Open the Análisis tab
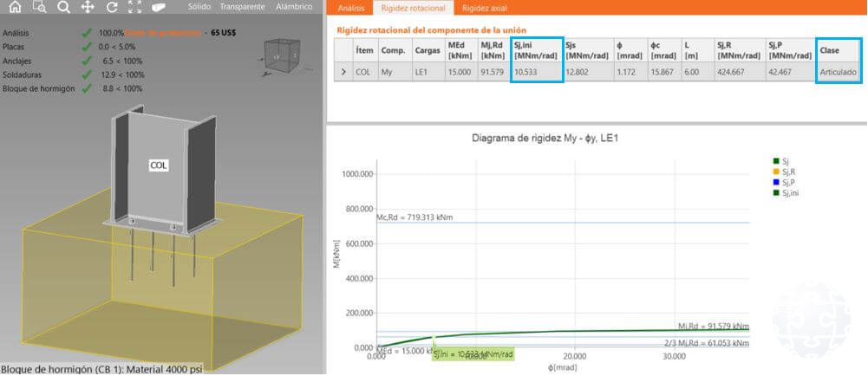Image resolution: width=868 pixels, height=376 pixels. 350,8
